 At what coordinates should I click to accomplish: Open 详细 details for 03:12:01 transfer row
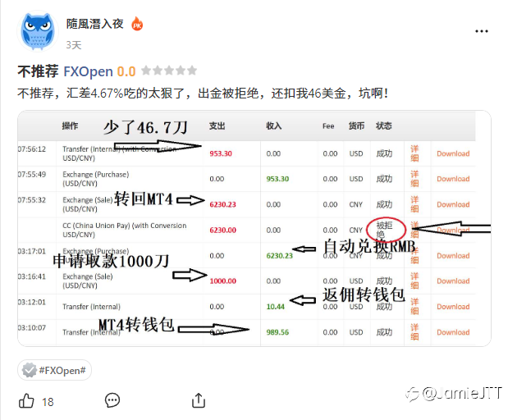(x=414, y=306)
